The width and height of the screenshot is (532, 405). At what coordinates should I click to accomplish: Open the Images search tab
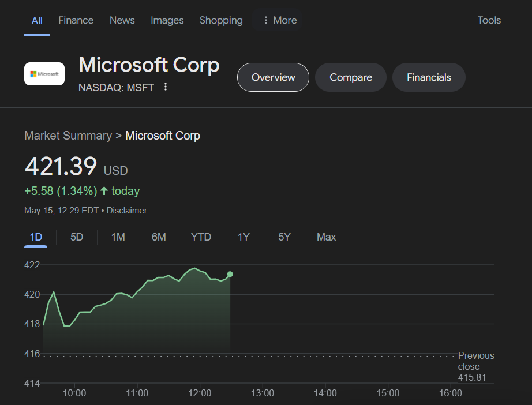click(x=167, y=20)
